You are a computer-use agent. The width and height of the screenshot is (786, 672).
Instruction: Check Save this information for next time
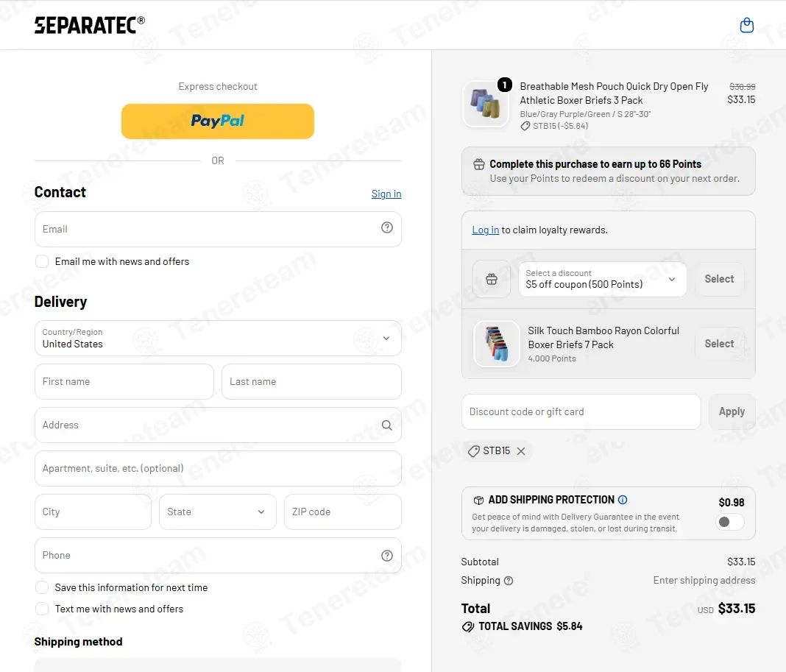(x=42, y=587)
